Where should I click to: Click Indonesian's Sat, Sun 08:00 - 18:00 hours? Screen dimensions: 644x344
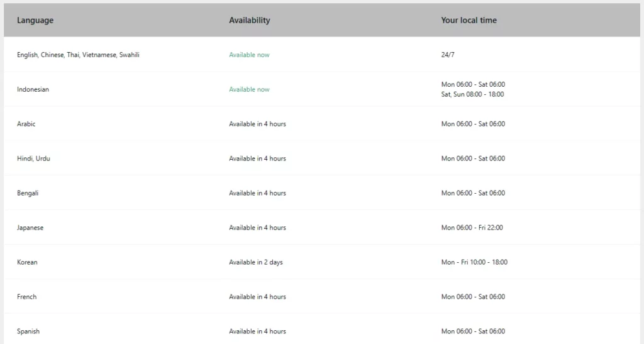(x=472, y=94)
